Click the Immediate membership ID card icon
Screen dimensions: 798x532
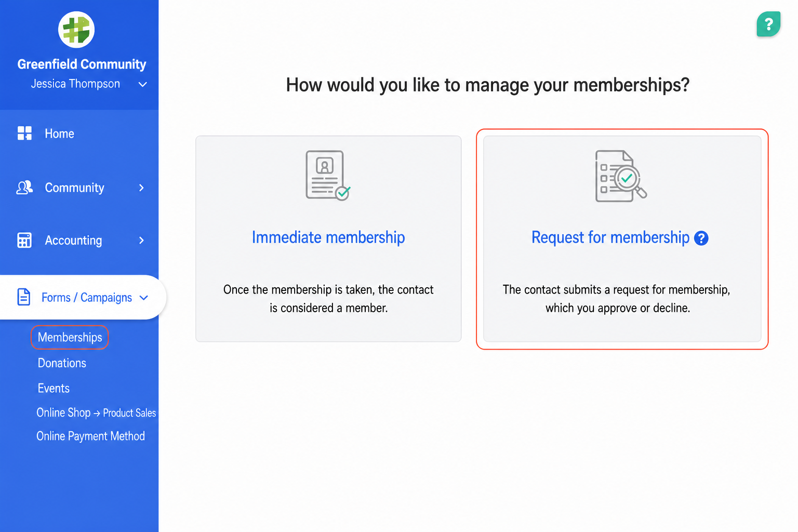[328, 176]
